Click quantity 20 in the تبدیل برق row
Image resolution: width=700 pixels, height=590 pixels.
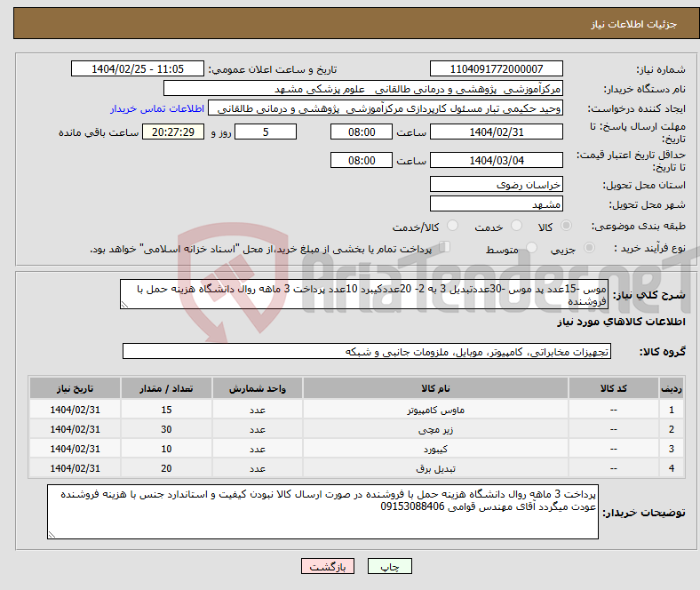(x=166, y=468)
